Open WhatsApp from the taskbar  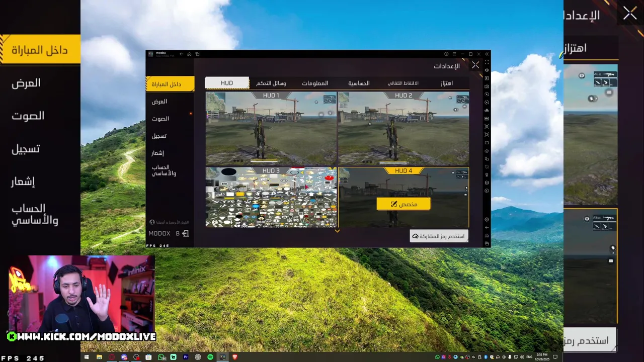click(160, 357)
